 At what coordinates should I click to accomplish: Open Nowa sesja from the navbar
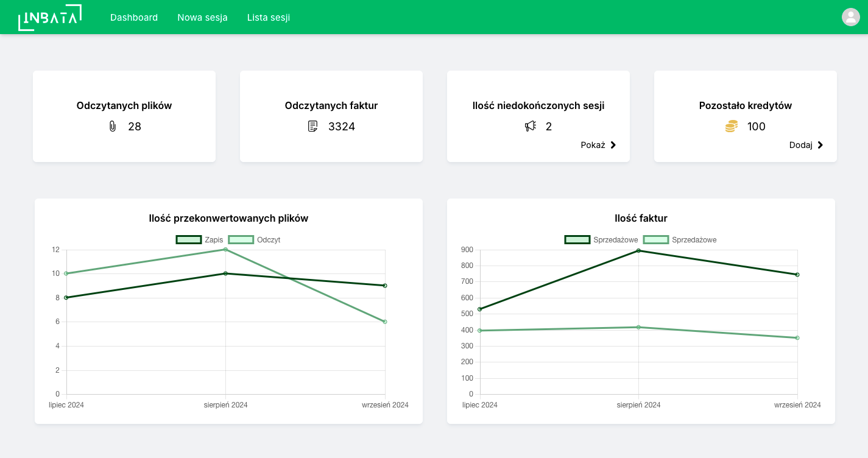coord(202,17)
